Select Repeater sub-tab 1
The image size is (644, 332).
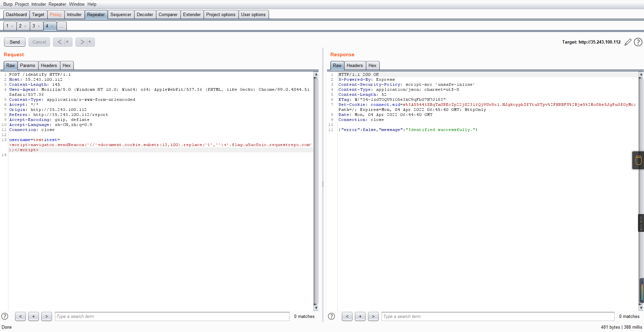tap(7, 26)
